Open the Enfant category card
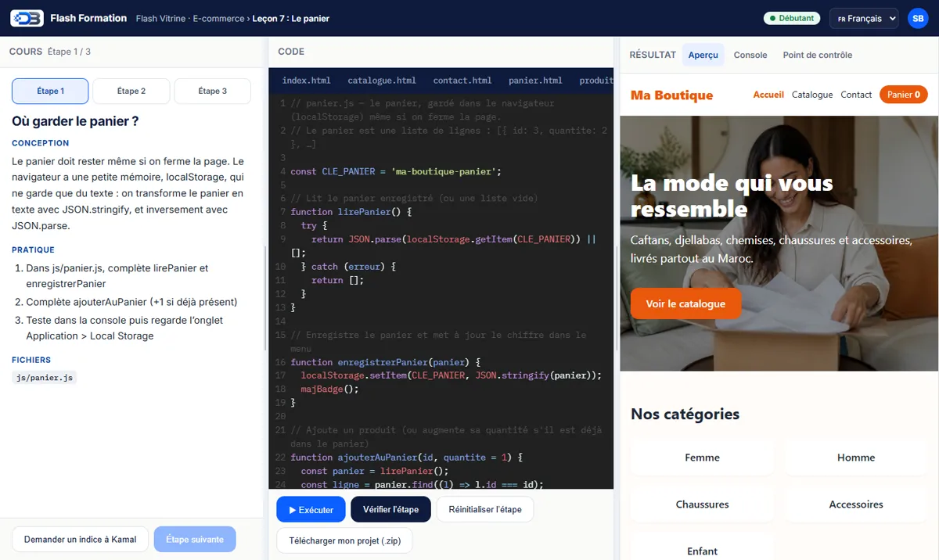The width and height of the screenshot is (939, 560). [x=702, y=547]
